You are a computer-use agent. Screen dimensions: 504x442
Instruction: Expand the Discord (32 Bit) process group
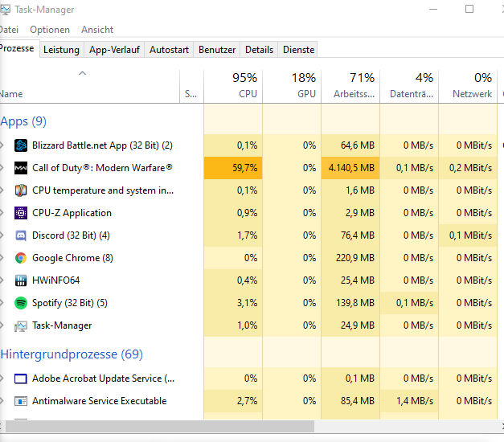(x=2, y=235)
